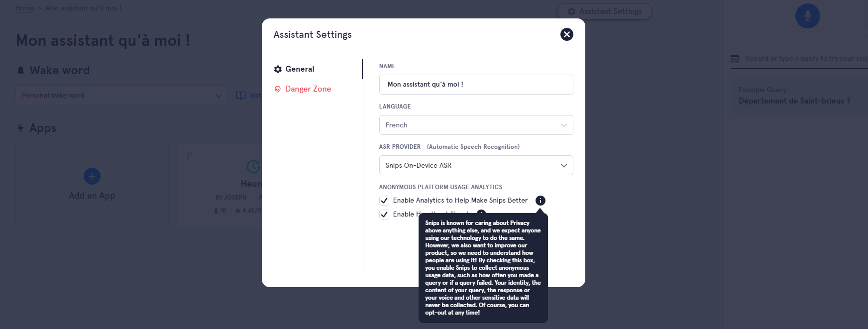This screenshot has width=868, height=329.
Task: Expand the ASR Provider dropdown
Action: click(x=476, y=165)
